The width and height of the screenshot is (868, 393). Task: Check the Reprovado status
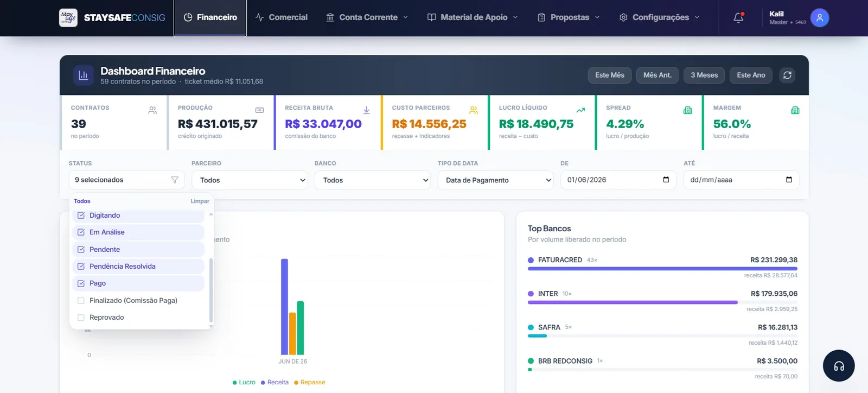pos(81,318)
